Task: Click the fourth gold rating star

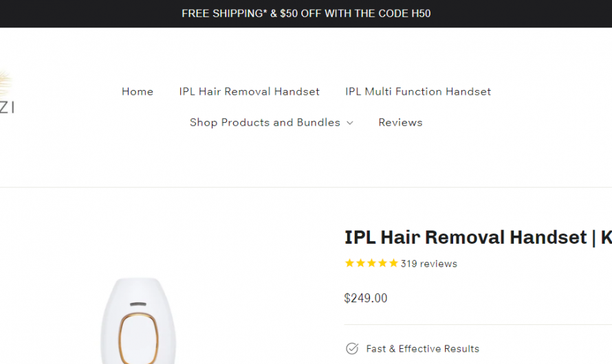Action: coord(382,264)
